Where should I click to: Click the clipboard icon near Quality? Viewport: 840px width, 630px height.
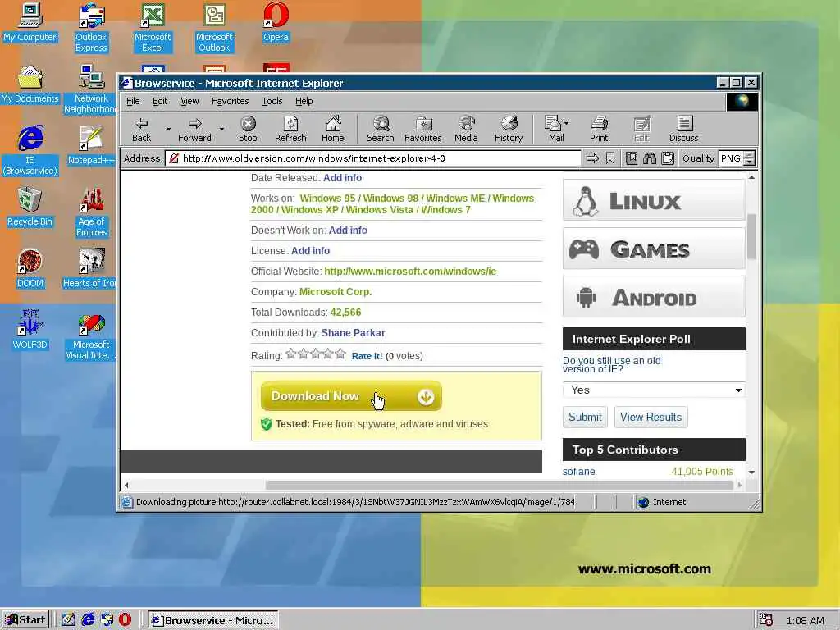click(668, 158)
